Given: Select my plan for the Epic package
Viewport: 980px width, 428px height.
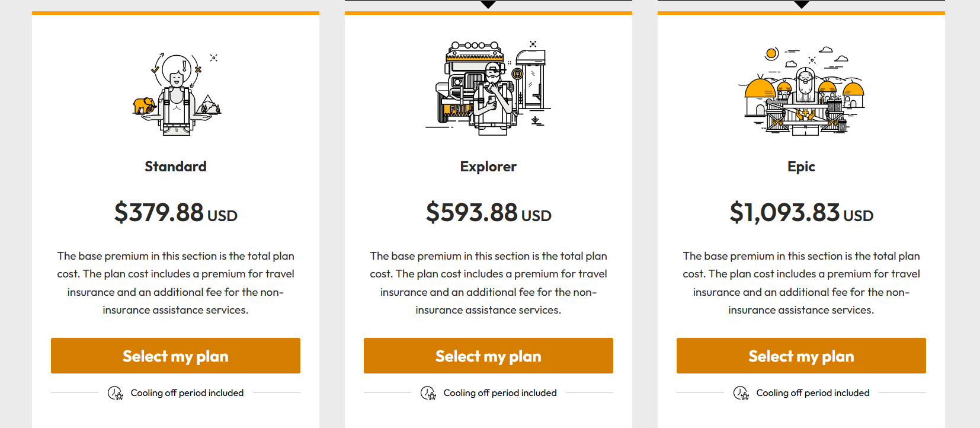Looking at the screenshot, I should 801,356.
